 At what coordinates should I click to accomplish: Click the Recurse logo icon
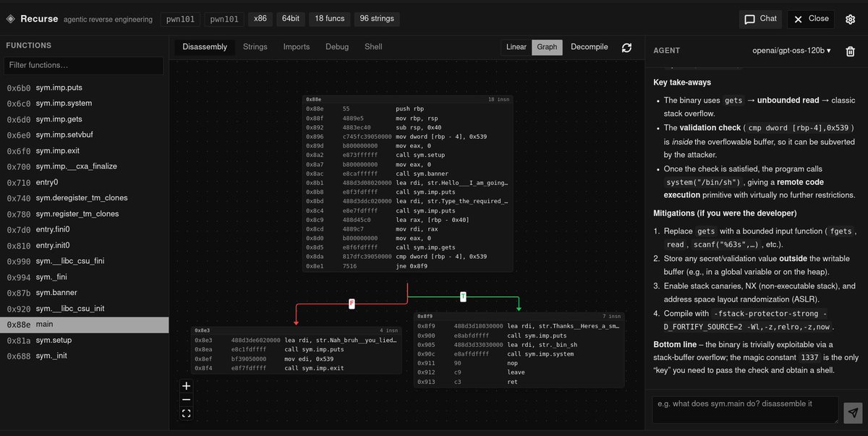coord(10,19)
